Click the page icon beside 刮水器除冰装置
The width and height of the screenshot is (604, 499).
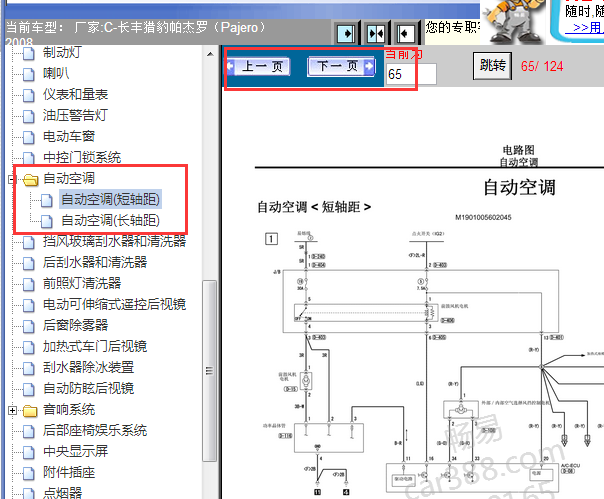(29, 368)
